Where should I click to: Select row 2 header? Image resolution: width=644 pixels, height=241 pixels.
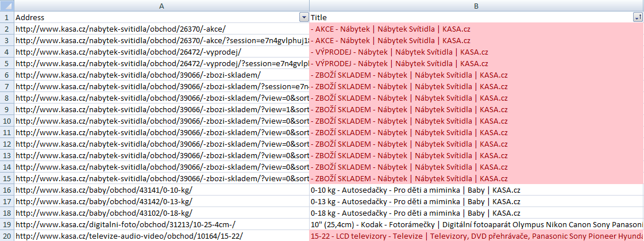tap(7, 29)
